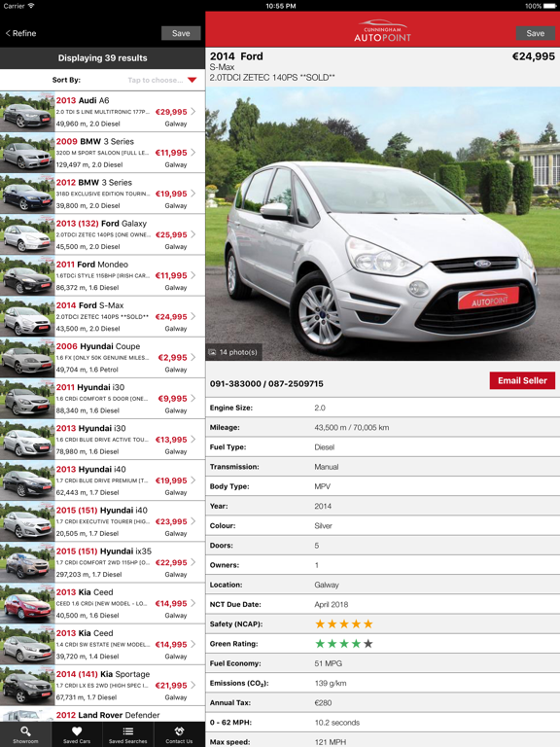Tap the photo gallery icon
This screenshot has width=560, height=747.
[212, 352]
